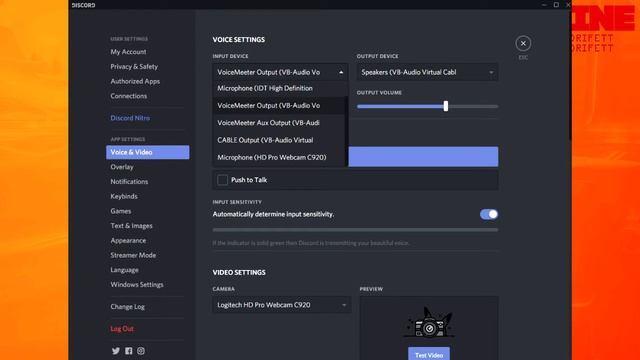Choose CABLE Output (VB-Audio Virtual) input
The image size is (640, 360).
pyautogui.click(x=279, y=140)
